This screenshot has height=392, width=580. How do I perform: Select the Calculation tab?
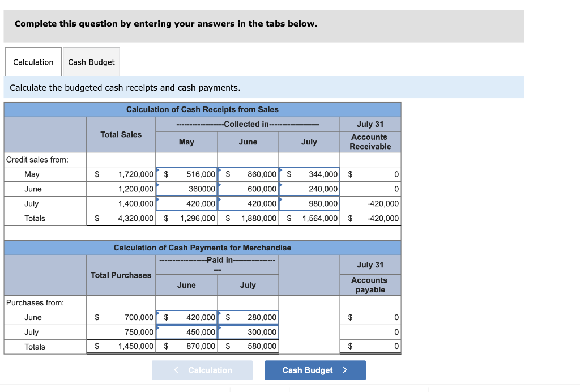pos(32,61)
